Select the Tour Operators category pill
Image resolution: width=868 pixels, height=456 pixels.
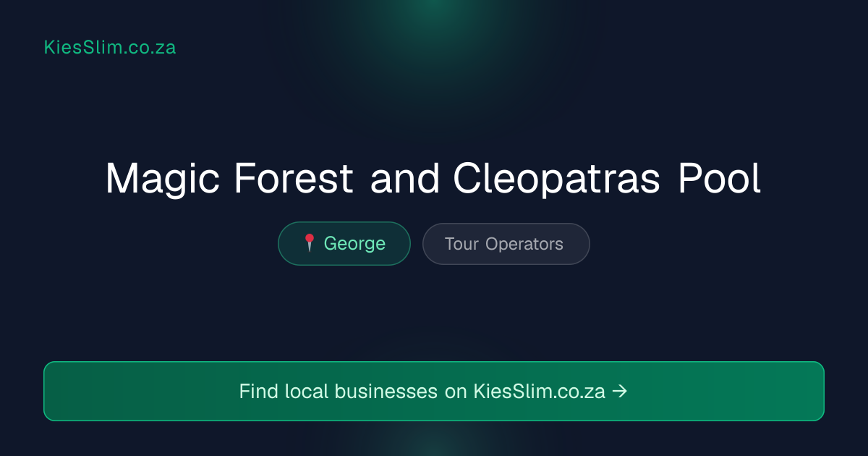coord(506,244)
